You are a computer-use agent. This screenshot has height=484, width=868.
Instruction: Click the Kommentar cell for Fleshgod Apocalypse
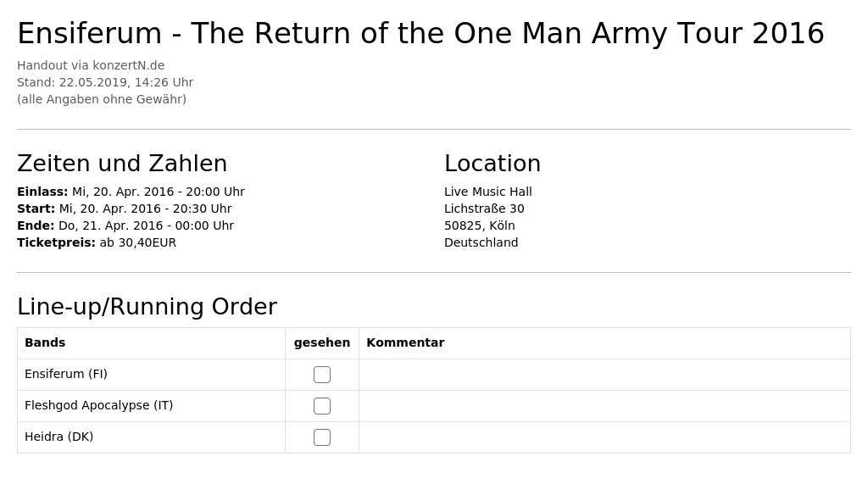click(x=604, y=406)
